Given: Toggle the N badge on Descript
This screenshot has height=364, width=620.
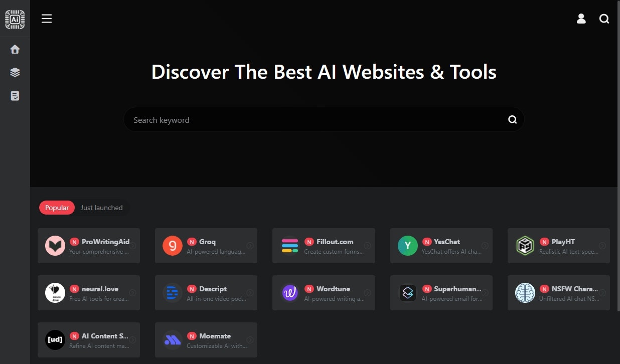Looking at the screenshot, I should pos(191,289).
